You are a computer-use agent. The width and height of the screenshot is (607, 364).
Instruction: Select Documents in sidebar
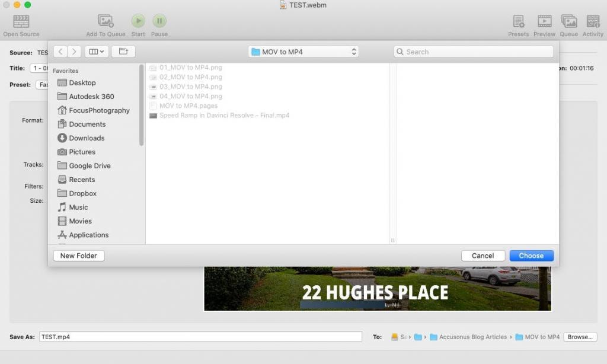[81, 124]
